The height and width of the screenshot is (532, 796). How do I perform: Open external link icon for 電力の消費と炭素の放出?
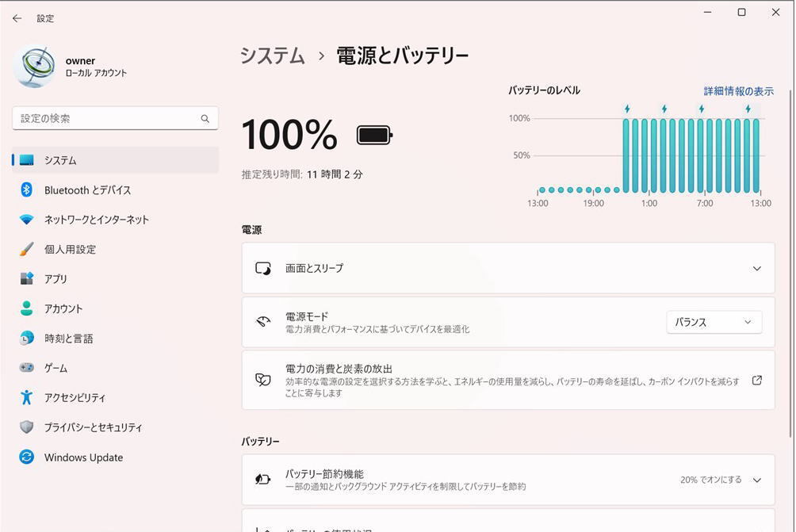pos(756,381)
